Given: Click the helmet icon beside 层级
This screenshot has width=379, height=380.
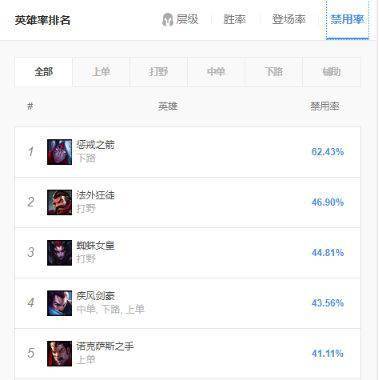Looking at the screenshot, I should click(x=167, y=20).
